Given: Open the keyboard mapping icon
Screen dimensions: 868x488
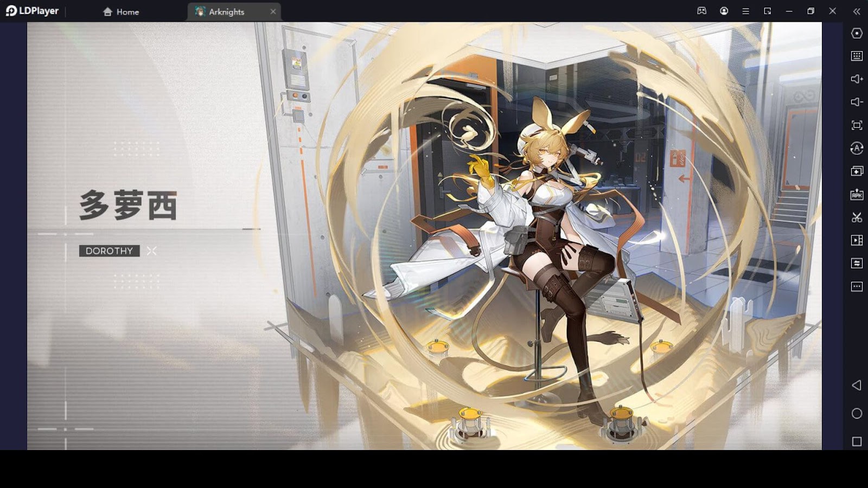Looking at the screenshot, I should click(x=857, y=56).
